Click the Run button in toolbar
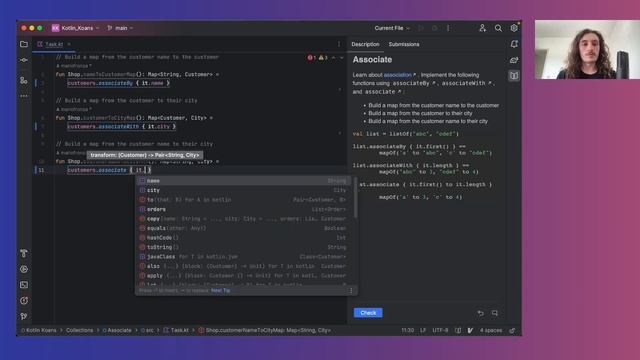Screen dimensions: 640x360 pyautogui.click(x=421, y=28)
